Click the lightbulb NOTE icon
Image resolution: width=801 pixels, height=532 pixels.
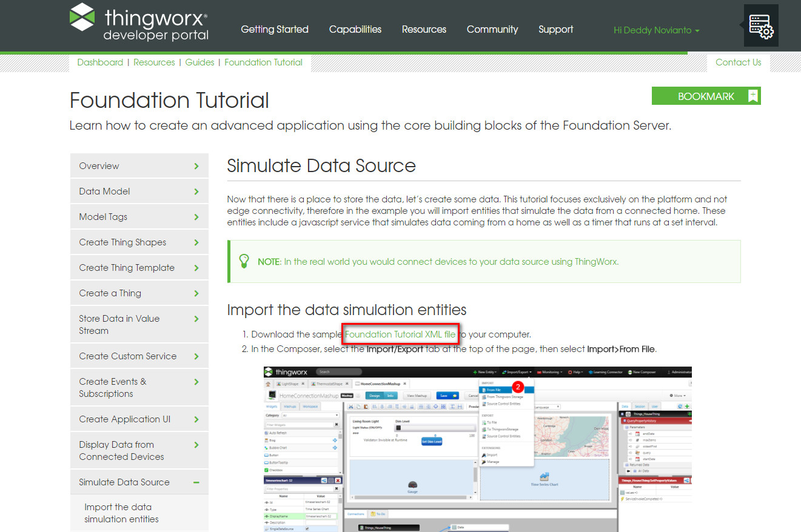[244, 261]
